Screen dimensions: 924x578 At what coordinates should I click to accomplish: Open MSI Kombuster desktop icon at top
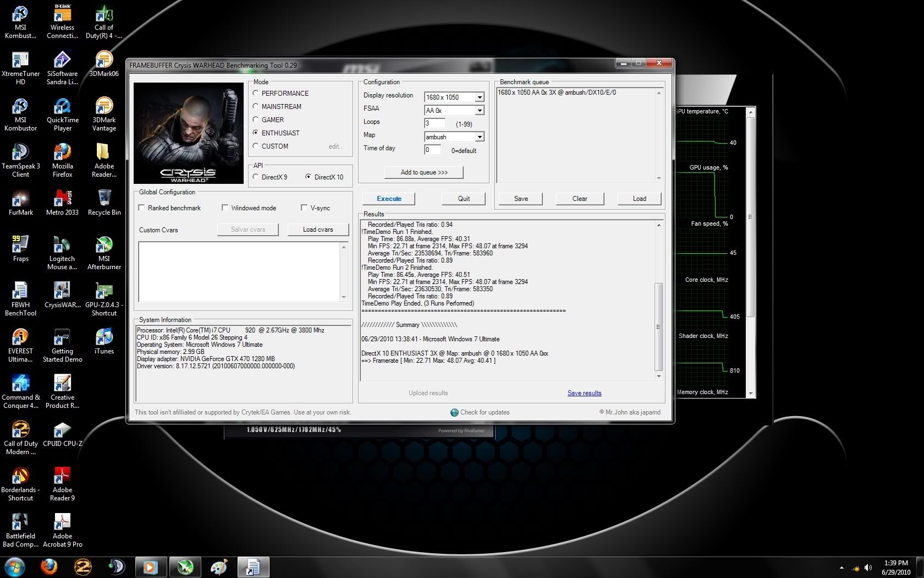pyautogui.click(x=20, y=22)
